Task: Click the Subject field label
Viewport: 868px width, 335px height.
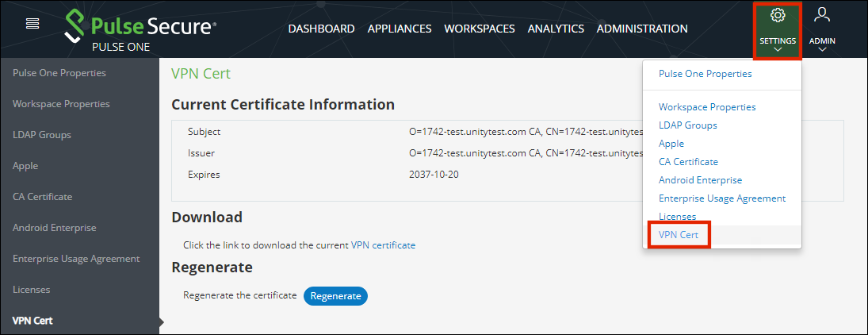Action: [204, 132]
